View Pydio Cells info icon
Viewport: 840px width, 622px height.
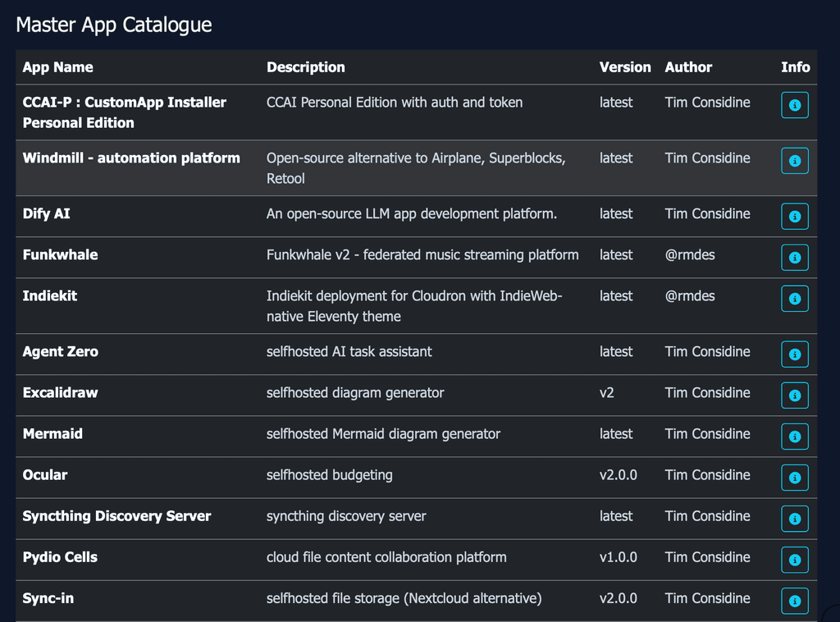click(x=794, y=560)
